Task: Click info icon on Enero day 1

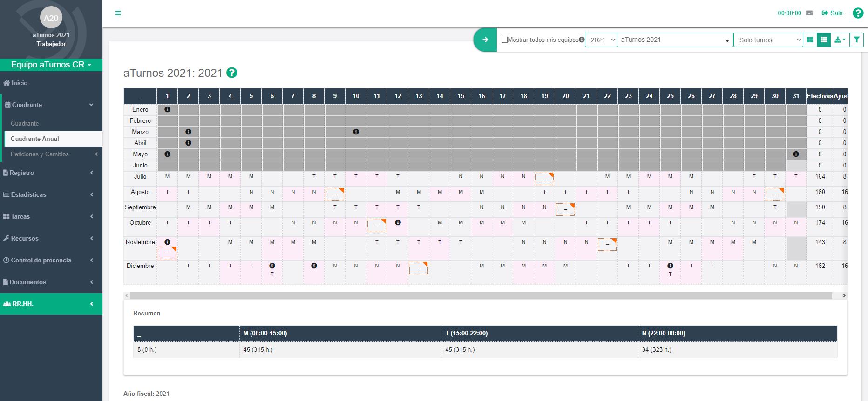Action: pyautogui.click(x=167, y=110)
